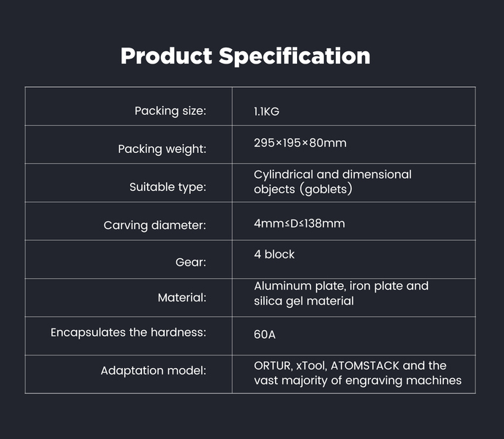
Task: Click the Product Specification heading
Action: (x=245, y=56)
